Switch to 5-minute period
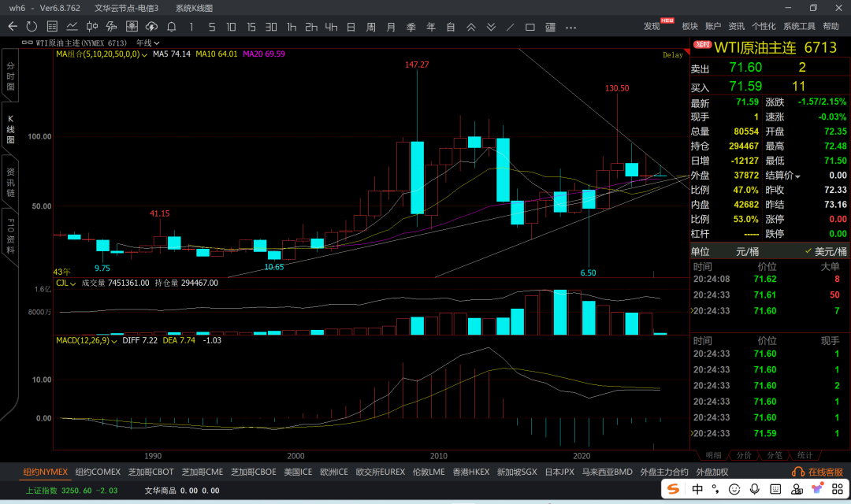 click(212, 27)
